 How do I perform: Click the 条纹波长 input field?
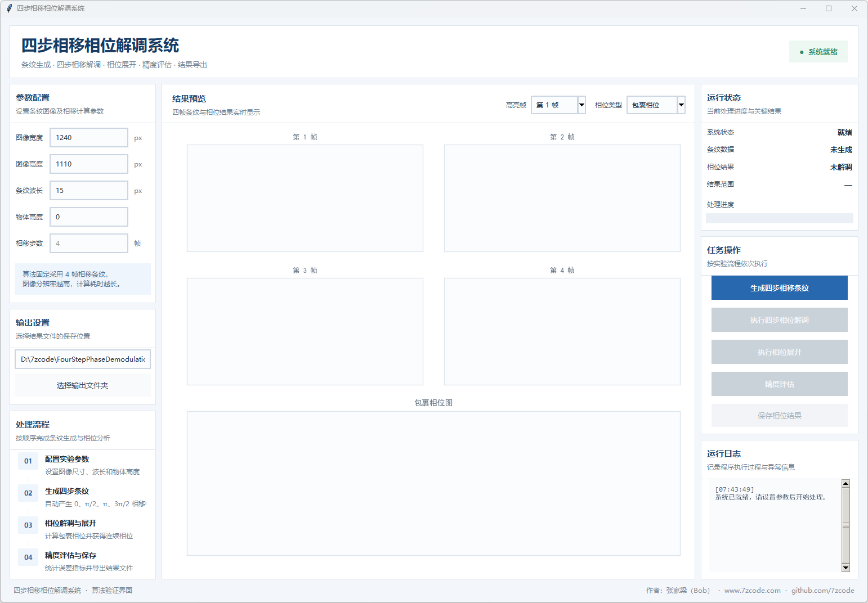[89, 191]
